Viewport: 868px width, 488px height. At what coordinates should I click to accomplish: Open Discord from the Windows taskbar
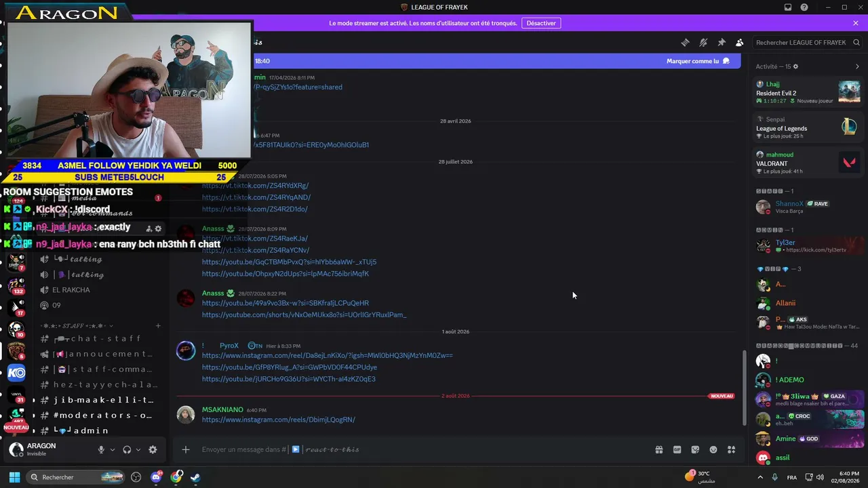pyautogui.click(x=156, y=477)
